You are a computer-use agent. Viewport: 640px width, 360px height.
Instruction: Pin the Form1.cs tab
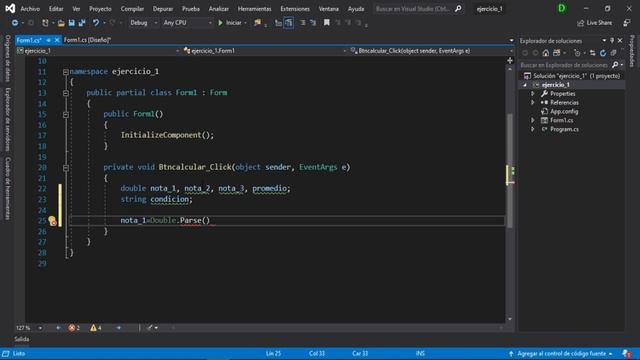pyautogui.click(x=48, y=40)
